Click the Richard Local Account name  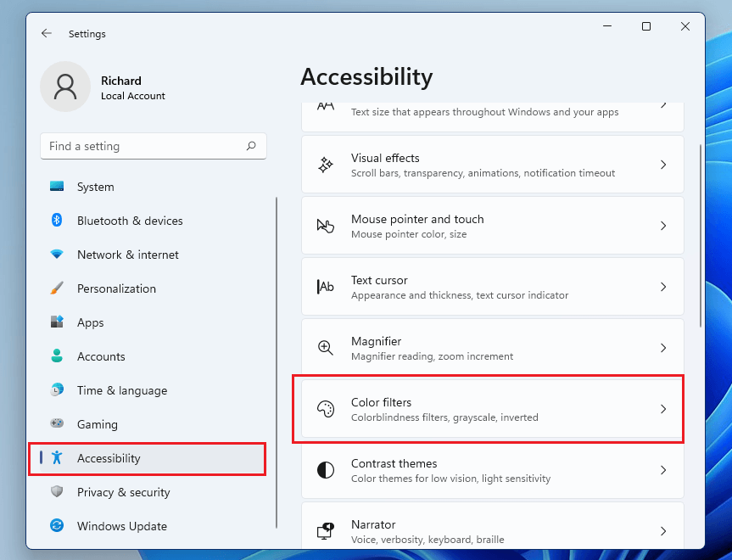[133, 87]
